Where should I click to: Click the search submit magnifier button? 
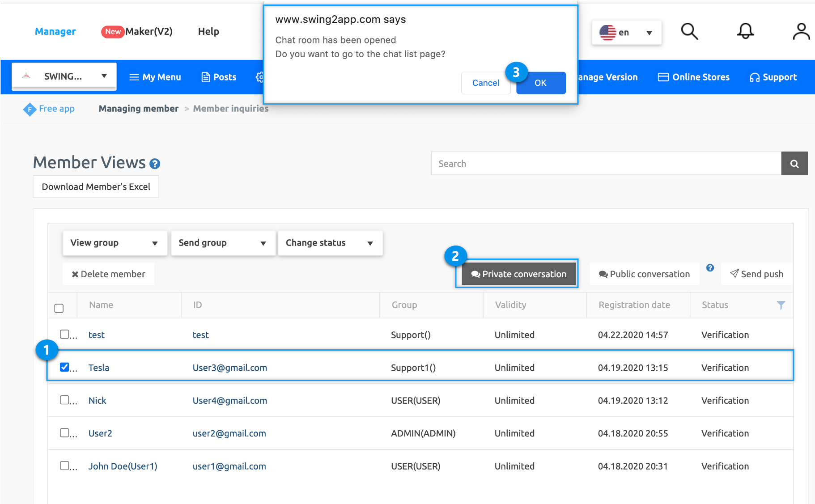pos(794,164)
